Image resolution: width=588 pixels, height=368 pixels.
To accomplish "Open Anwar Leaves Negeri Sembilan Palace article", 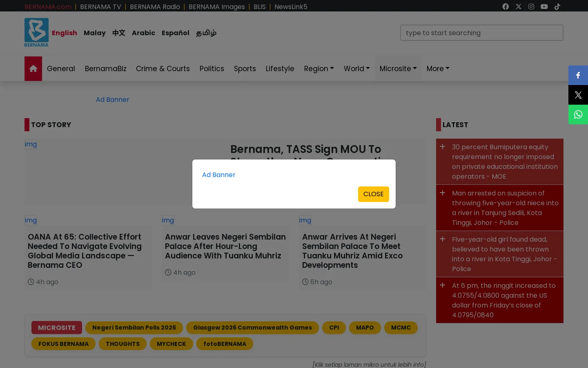I will (225, 246).
